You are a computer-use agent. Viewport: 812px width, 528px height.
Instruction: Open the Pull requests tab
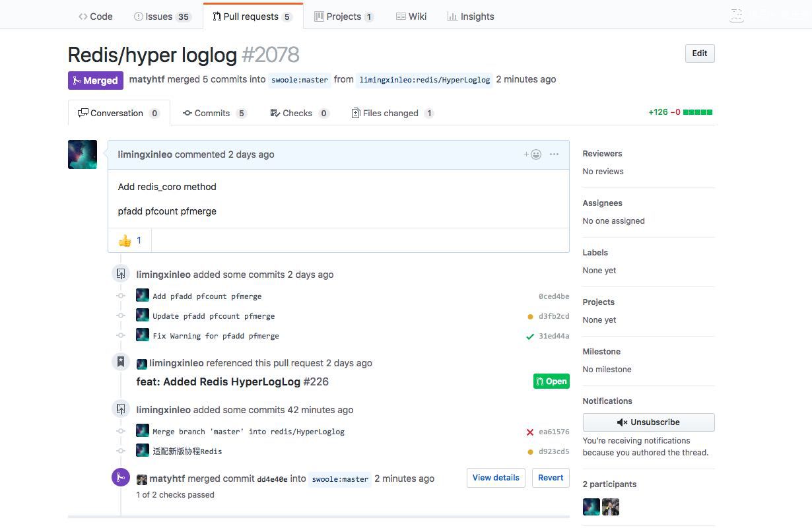tap(253, 16)
